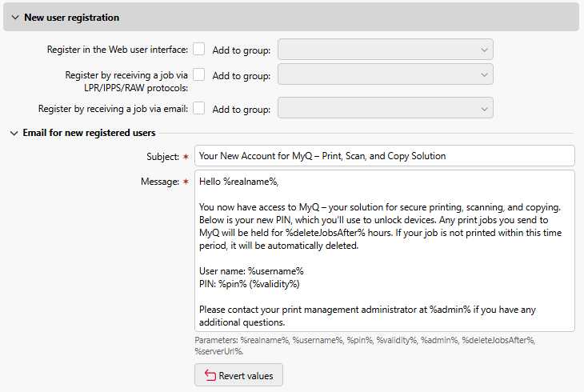The height and width of the screenshot is (392, 584).
Task: Click inside the Message text area
Action: [384, 250]
